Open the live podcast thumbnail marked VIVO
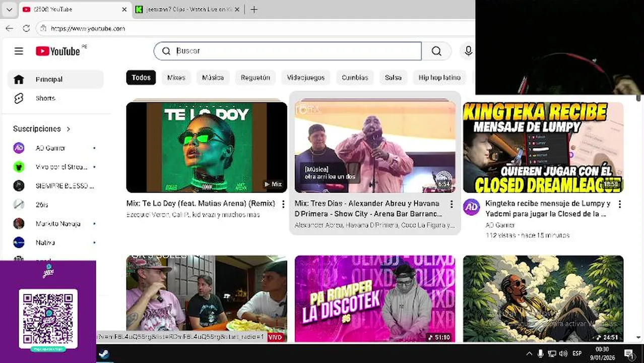644x363 pixels. point(207,298)
